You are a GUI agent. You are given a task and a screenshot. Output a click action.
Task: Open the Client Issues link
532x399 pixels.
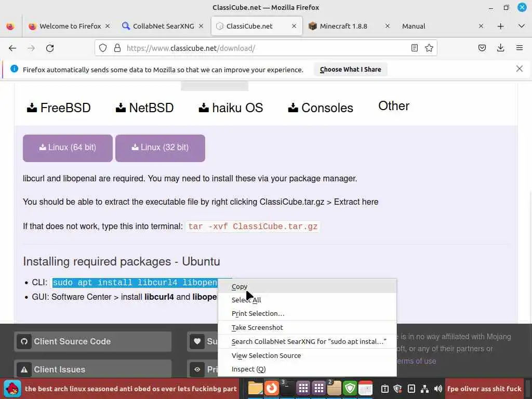[x=92, y=369]
